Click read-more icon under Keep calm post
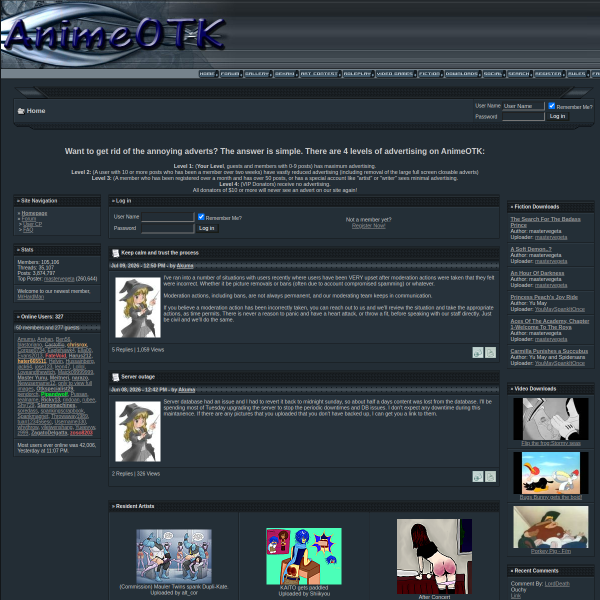This screenshot has width=600, height=600. [x=490, y=352]
